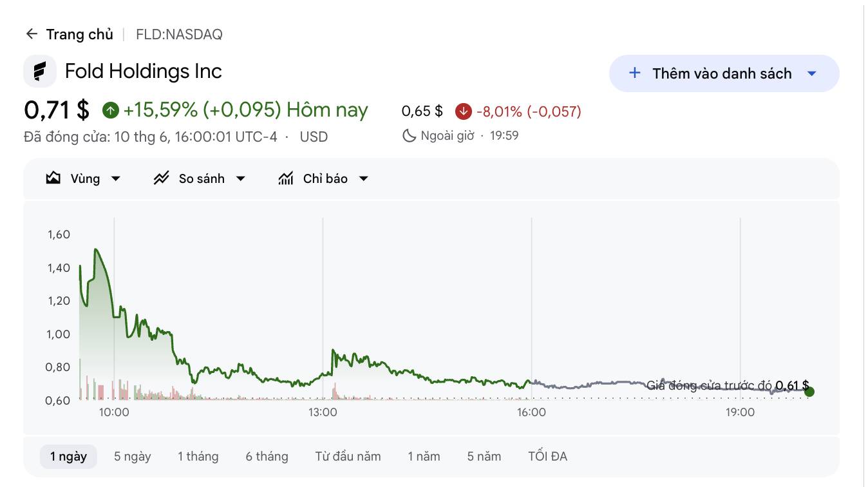
Task: Click the Fold Holdings Inc title
Action: (144, 71)
